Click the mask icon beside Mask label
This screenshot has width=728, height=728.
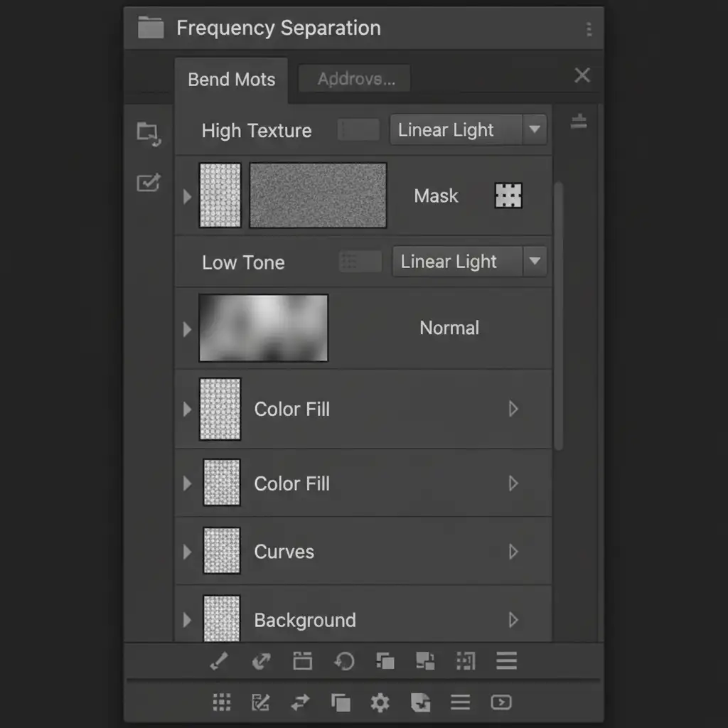coord(508,196)
